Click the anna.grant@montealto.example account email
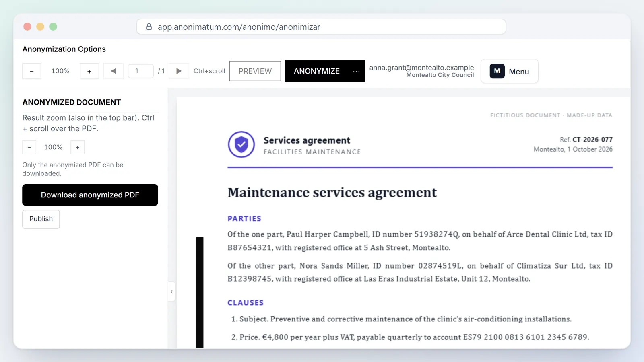Image resolution: width=644 pixels, height=362 pixels. [421, 68]
